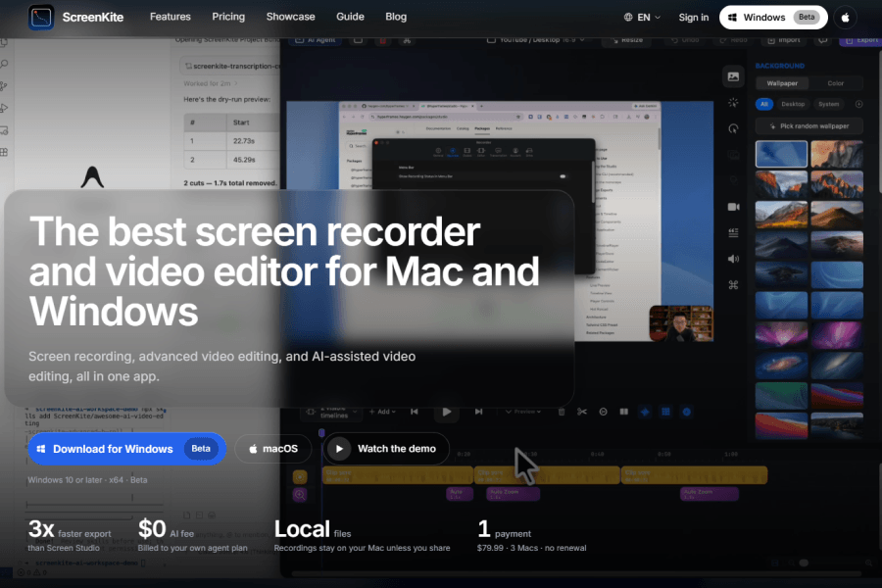882x588 pixels.
Task: Click the scissors cut icon
Action: pyautogui.click(x=581, y=412)
